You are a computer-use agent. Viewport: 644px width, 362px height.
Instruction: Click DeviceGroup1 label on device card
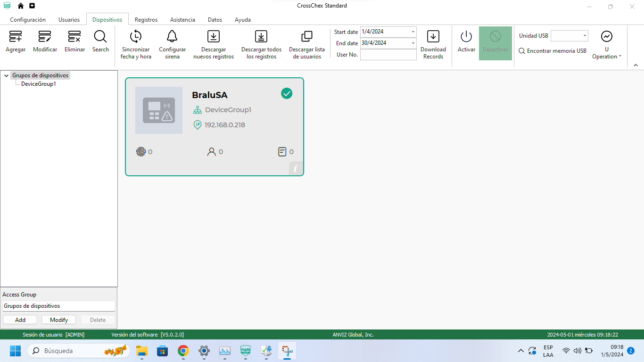(228, 110)
